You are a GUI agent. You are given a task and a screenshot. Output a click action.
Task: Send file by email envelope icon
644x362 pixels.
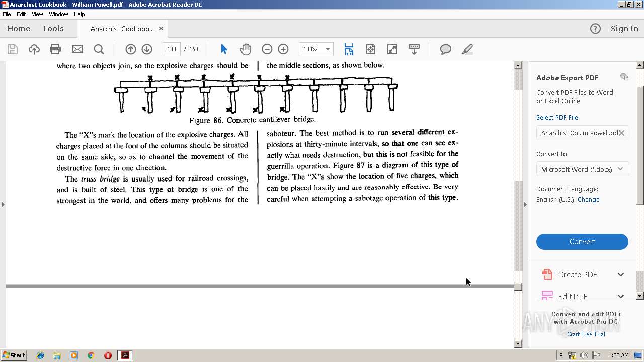click(x=77, y=49)
